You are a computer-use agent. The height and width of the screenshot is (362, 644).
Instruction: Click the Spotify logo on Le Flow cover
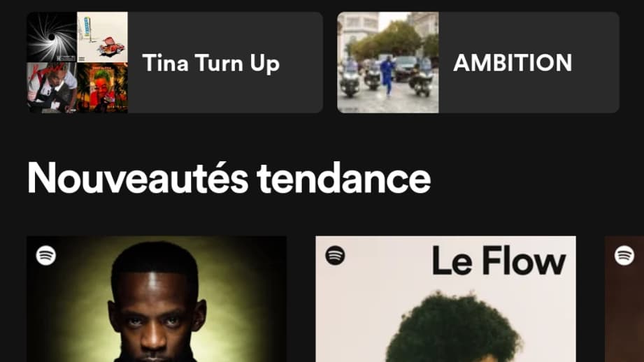point(335,255)
